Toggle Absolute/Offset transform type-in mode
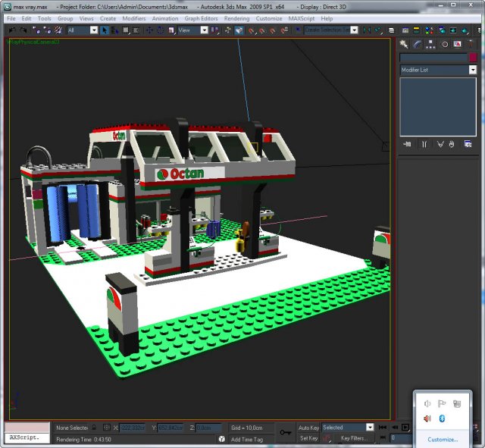This screenshot has width=485, height=448. click(106, 428)
